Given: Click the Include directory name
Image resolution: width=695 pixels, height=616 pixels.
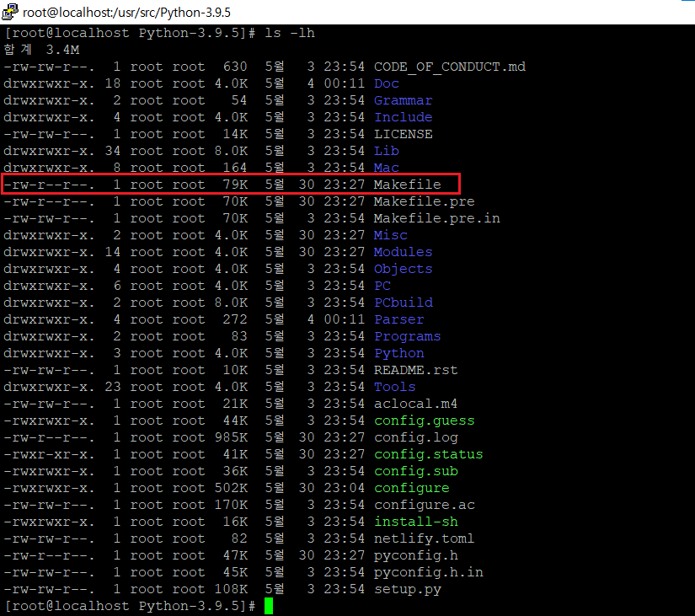Looking at the screenshot, I should pyautogui.click(x=403, y=117).
